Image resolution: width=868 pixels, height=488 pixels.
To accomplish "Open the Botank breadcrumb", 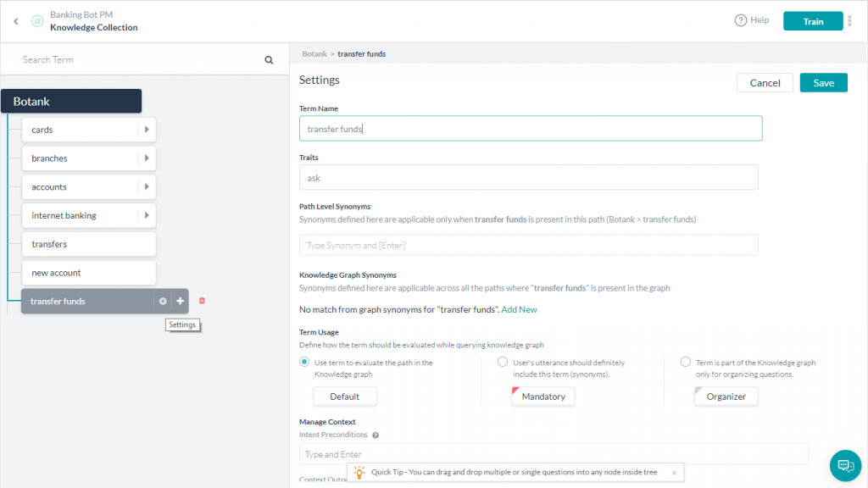I will [x=315, y=52].
